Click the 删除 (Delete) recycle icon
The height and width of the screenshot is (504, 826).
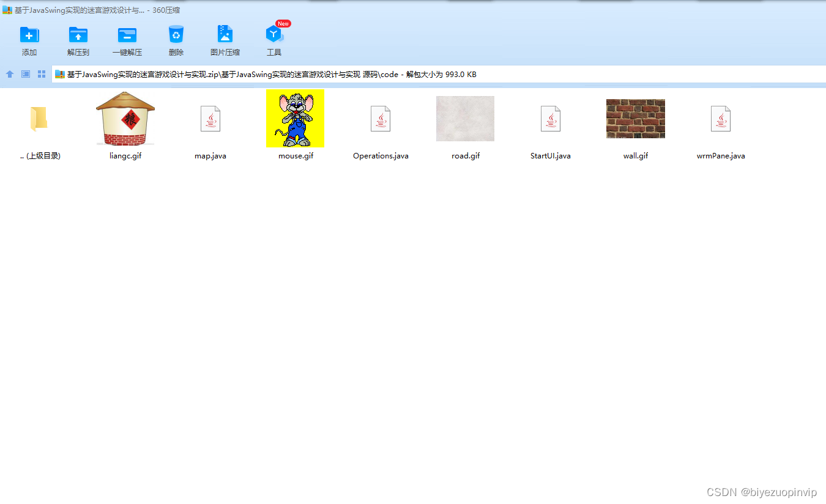click(176, 34)
